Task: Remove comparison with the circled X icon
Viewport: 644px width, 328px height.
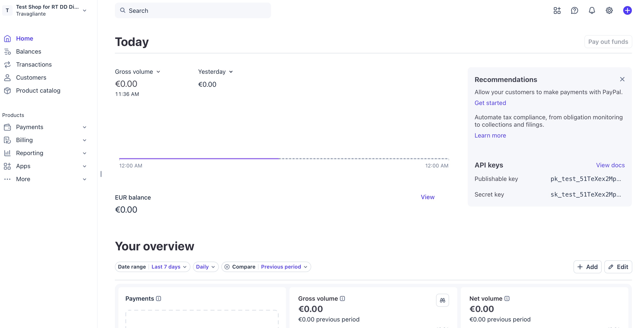Action: [227, 267]
